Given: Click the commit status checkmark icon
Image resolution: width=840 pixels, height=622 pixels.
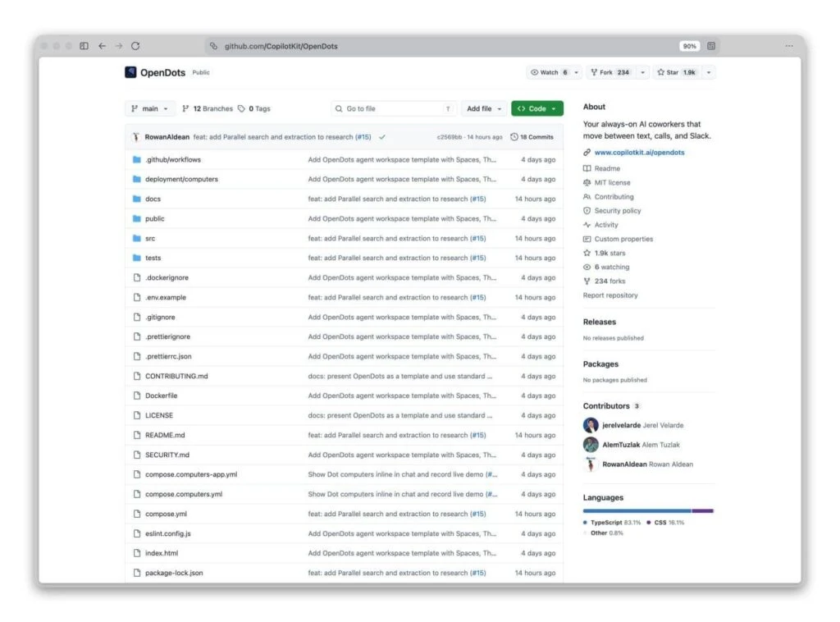Looking at the screenshot, I should click(x=382, y=137).
